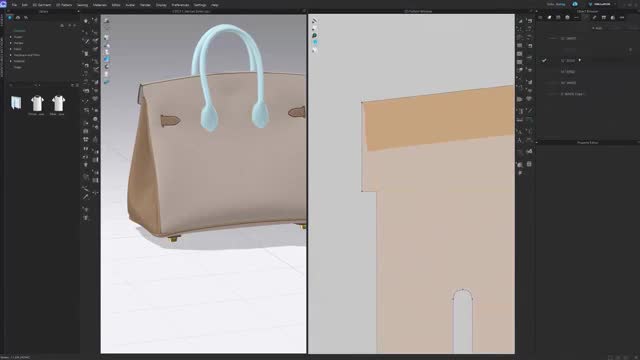This screenshot has height=360, width=640.
Task: Open the Help menu
Action: coord(215,5)
